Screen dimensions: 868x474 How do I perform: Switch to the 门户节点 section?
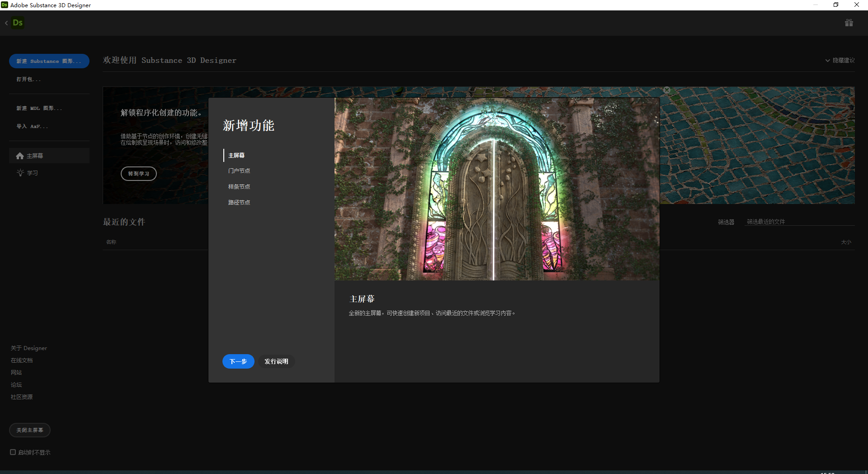(240, 171)
